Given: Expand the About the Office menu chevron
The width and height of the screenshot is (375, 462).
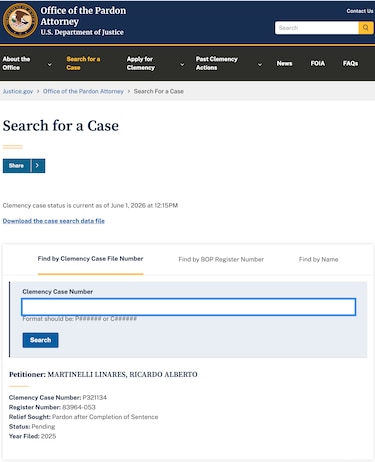Looking at the screenshot, I should coord(50,64).
